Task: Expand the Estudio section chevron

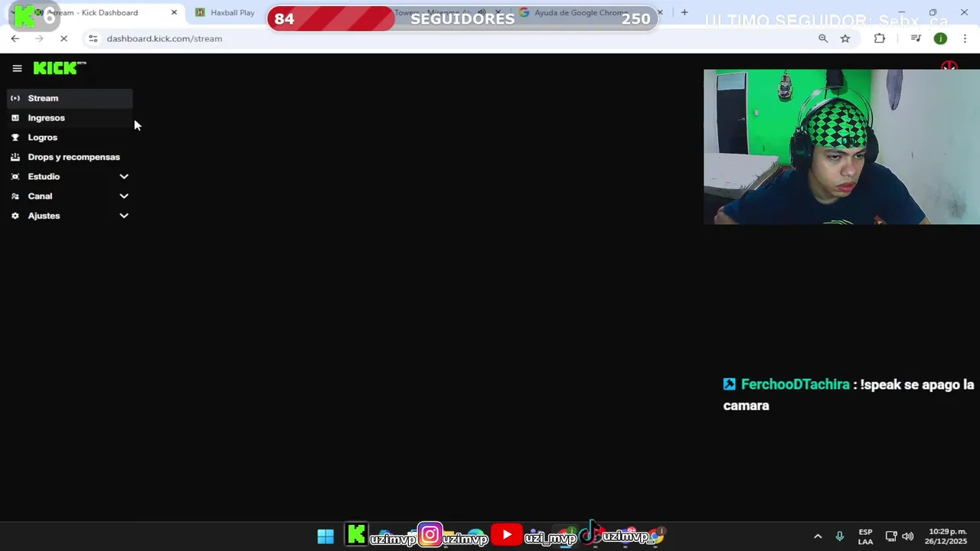Action: pyautogui.click(x=124, y=177)
